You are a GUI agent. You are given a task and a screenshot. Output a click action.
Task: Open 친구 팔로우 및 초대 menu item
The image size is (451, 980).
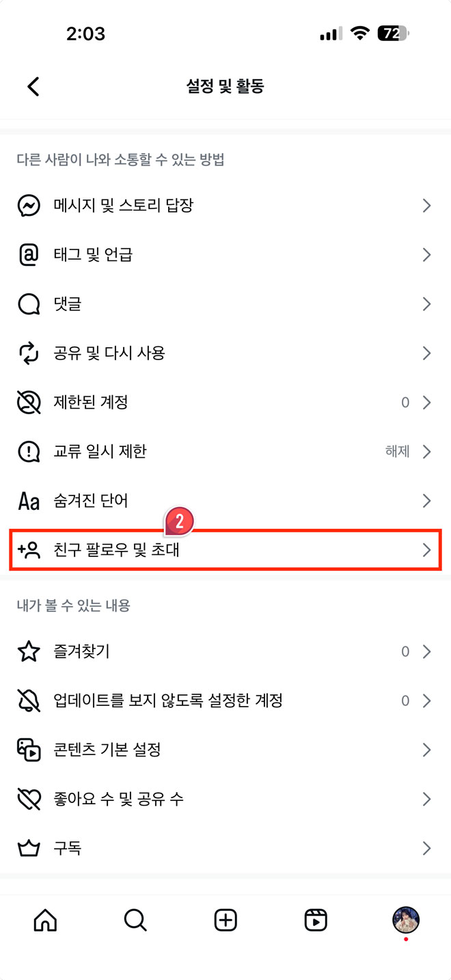point(225,549)
